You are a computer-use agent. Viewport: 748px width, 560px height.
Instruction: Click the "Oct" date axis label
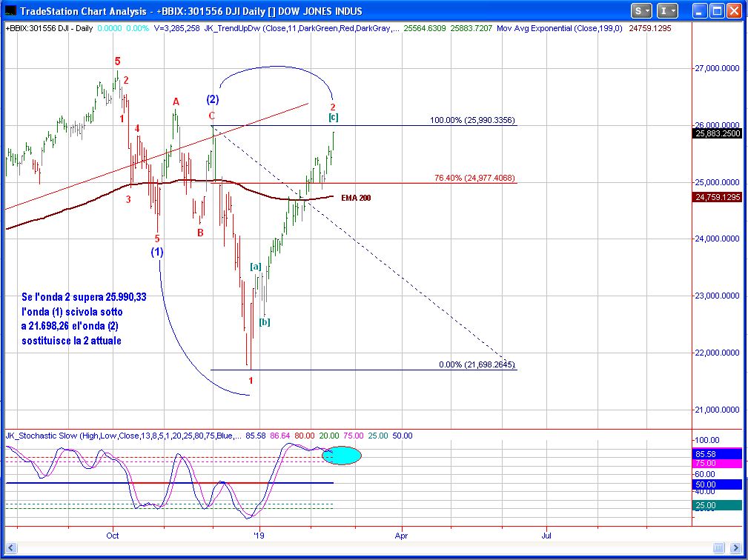(x=113, y=536)
